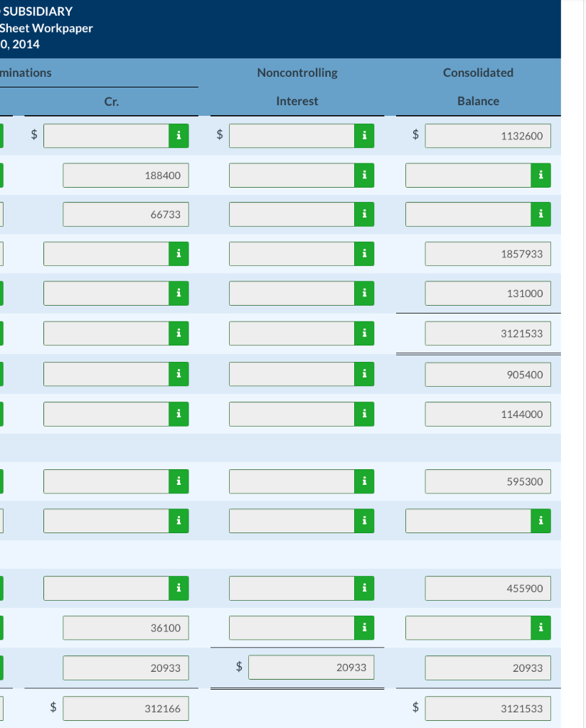Click Noncontrolling Interest info icon in 595300 row
This screenshot has height=728, width=586.
[x=364, y=481]
